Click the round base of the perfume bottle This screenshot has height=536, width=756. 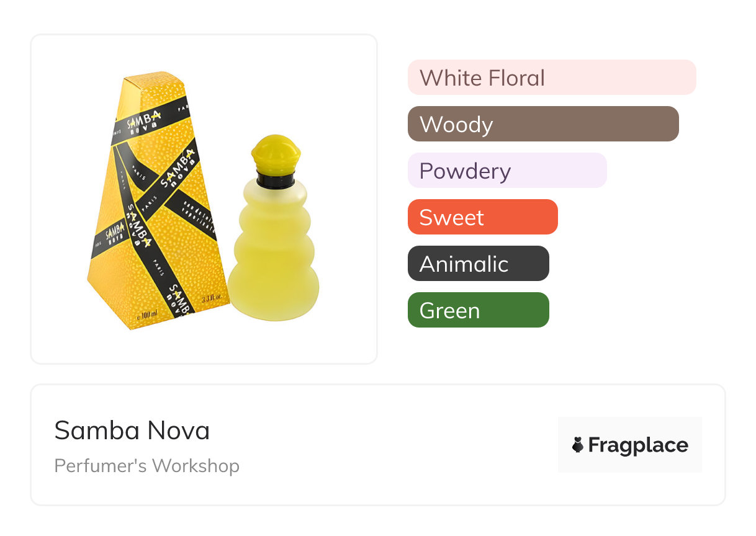coord(273,298)
